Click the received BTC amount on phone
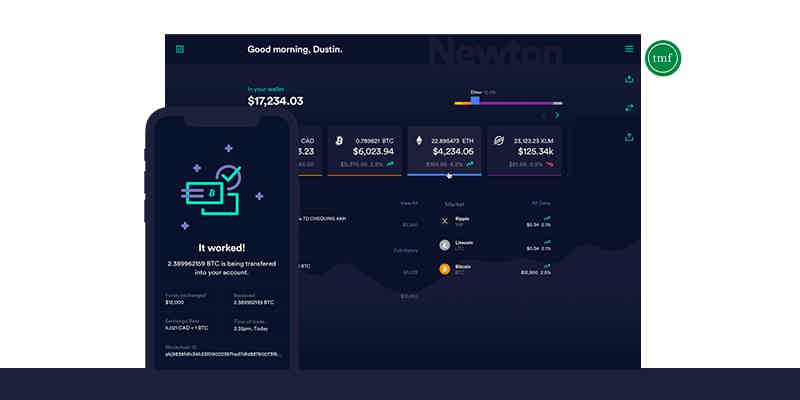 point(254,303)
